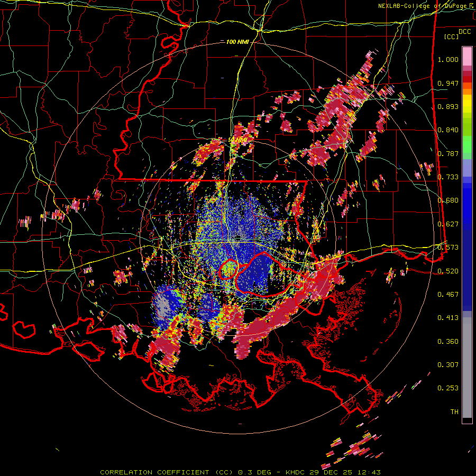The width and height of the screenshot is (476, 476).
Task: Click the TH threshold label
Action: click(x=454, y=411)
